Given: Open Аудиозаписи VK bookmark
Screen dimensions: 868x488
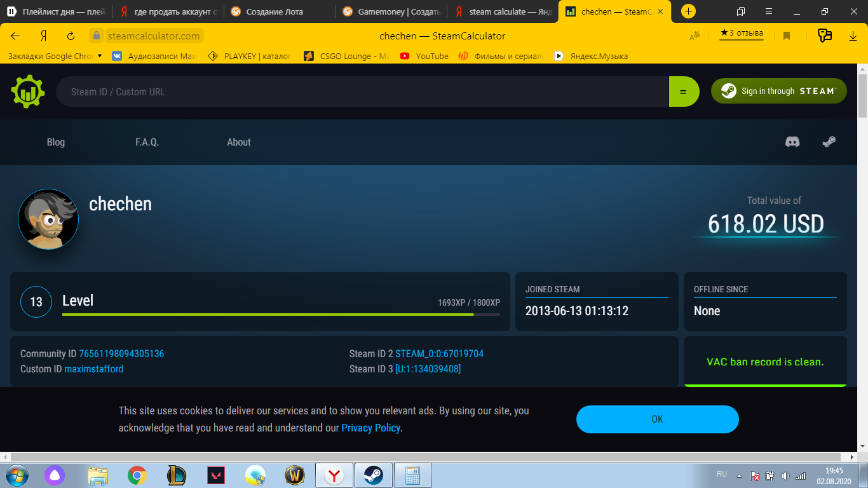Looking at the screenshot, I should 155,56.
